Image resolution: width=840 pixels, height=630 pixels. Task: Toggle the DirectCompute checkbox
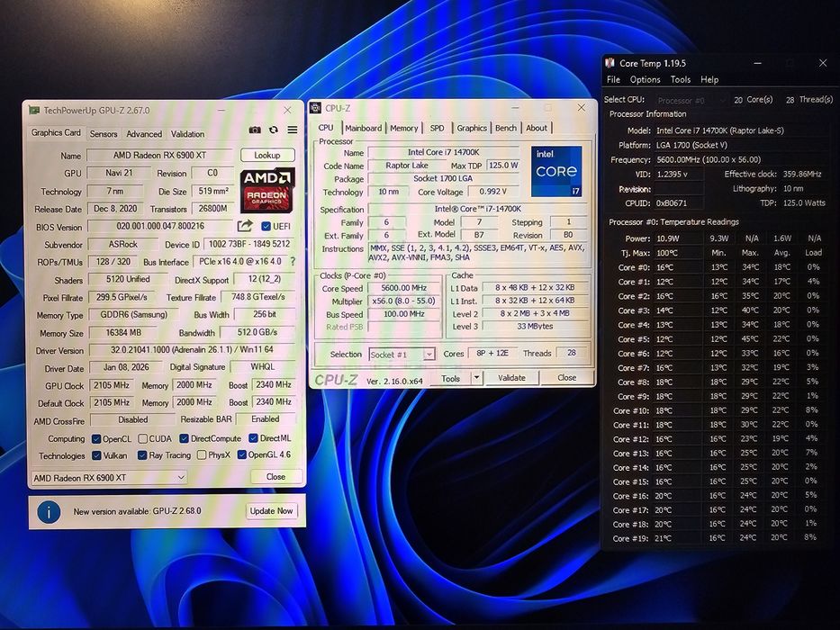coord(184,438)
